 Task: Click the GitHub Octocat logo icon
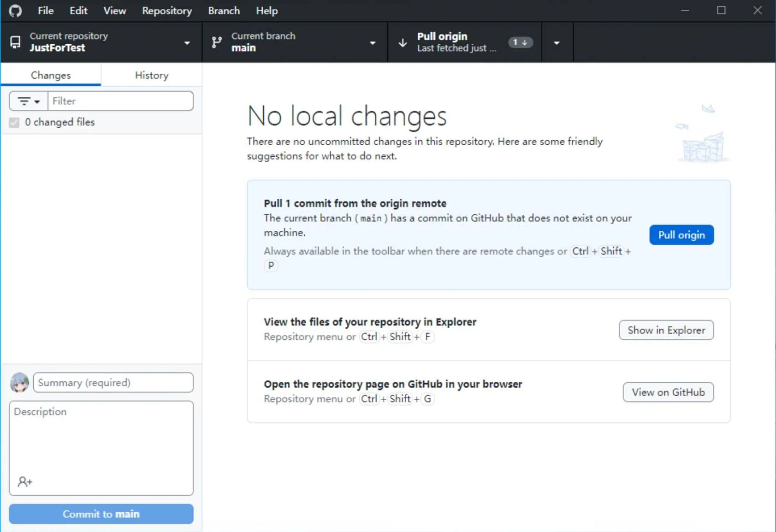click(x=15, y=11)
